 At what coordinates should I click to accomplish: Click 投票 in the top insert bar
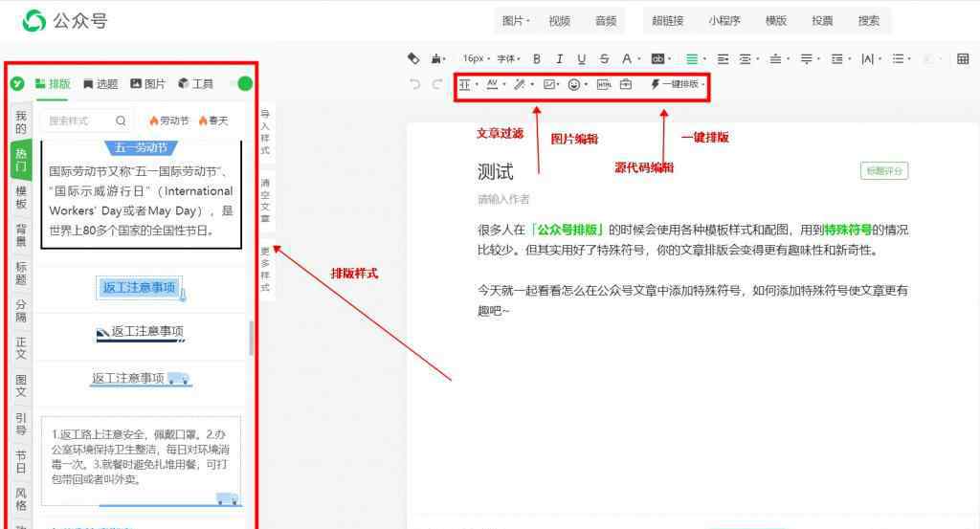pyautogui.click(x=822, y=21)
